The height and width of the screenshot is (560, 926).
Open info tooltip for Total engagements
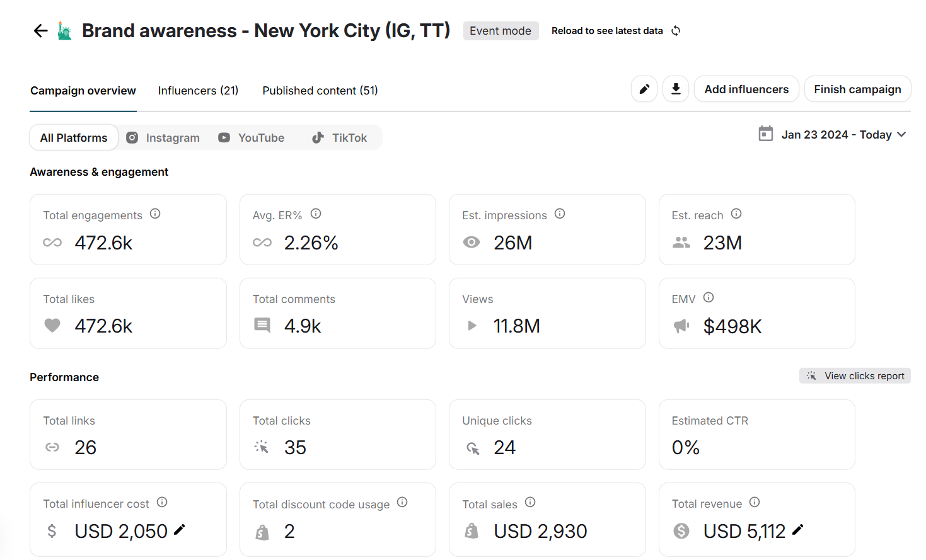coord(155,214)
